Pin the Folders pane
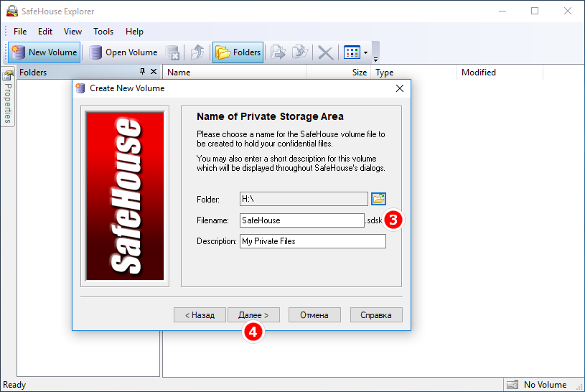This screenshot has width=585, height=392. point(142,71)
